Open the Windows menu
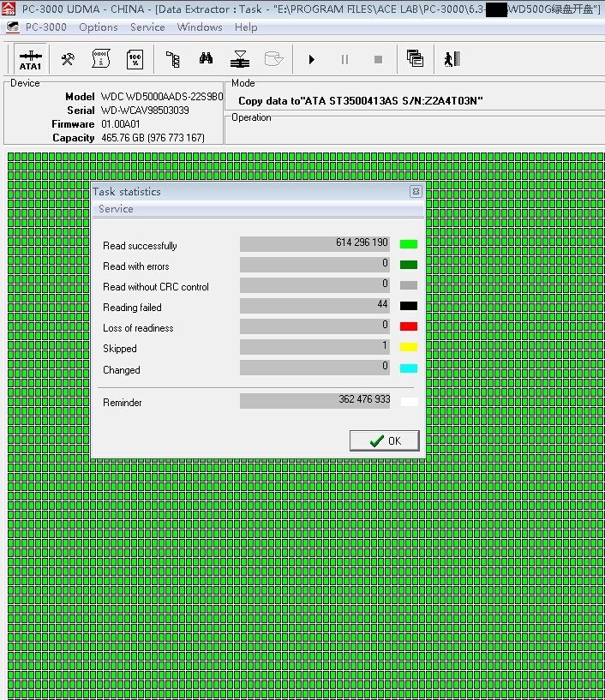The height and width of the screenshot is (700, 605). click(200, 27)
